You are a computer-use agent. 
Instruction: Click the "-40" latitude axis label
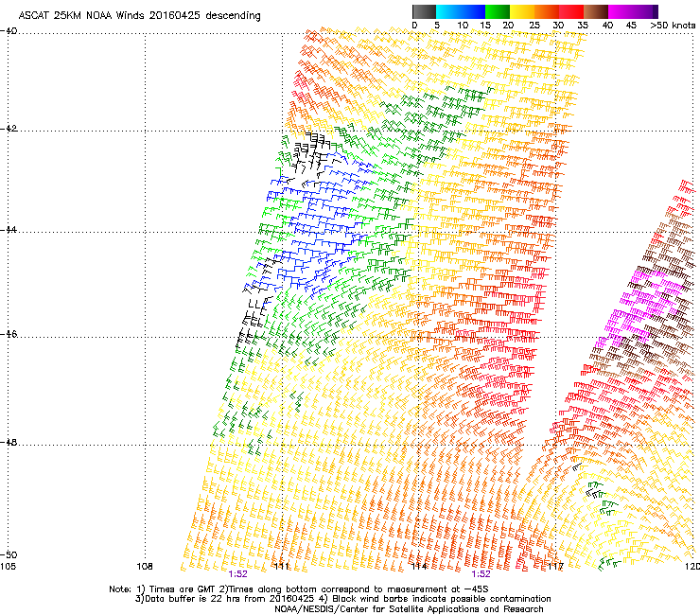(x=9, y=31)
